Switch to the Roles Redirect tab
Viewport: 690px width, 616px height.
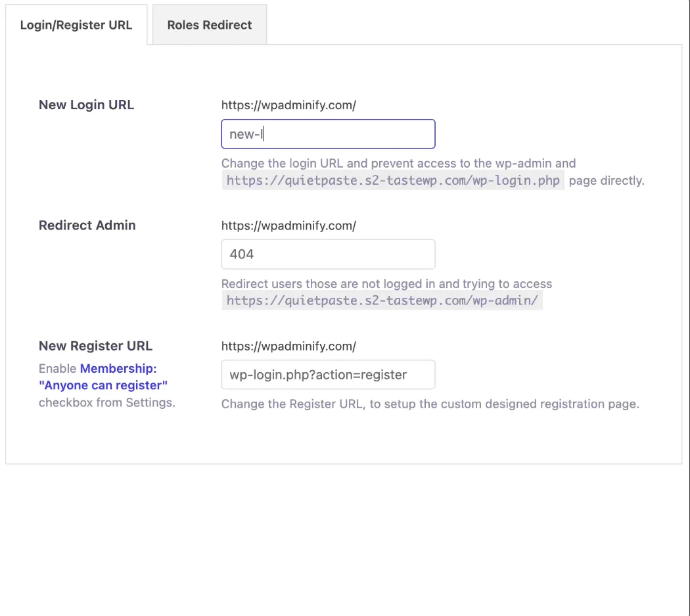point(209,24)
